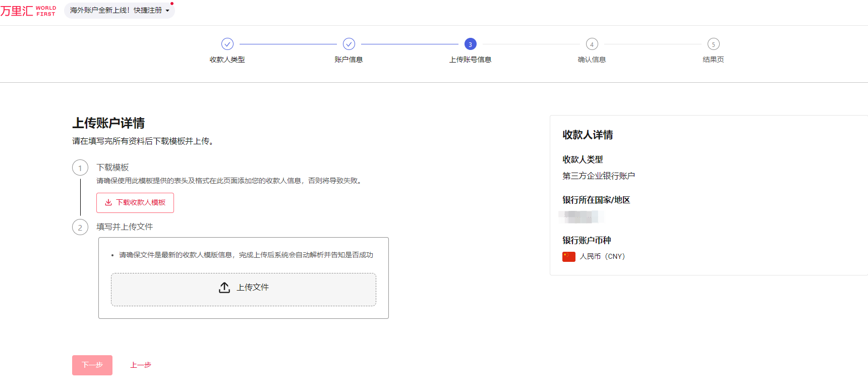Click the completed 账户信息 step checkmark
This screenshot has width=868, height=390.
(349, 44)
